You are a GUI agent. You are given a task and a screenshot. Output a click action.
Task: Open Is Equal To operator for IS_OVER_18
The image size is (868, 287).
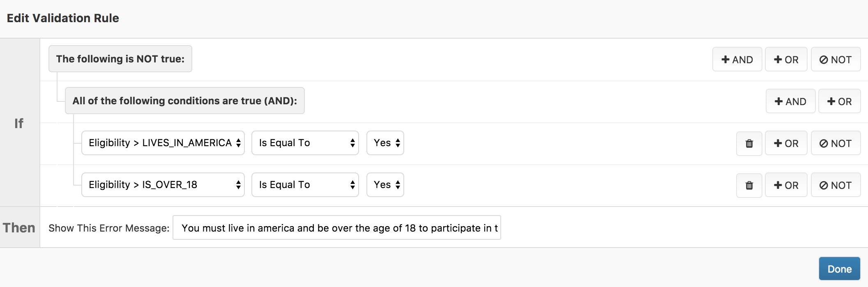click(x=305, y=185)
